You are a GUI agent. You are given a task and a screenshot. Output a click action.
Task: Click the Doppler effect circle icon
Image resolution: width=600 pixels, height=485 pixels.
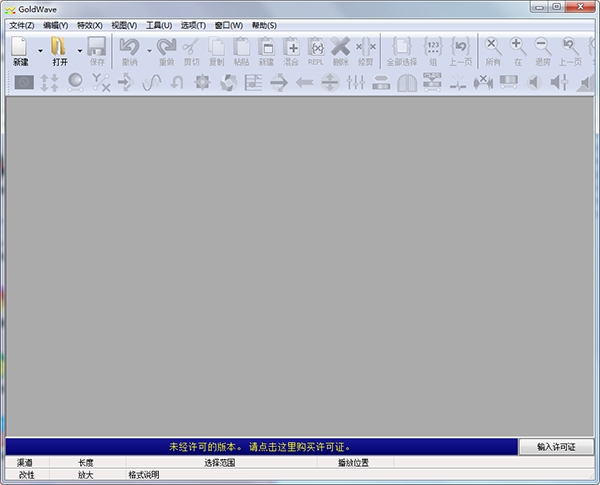(x=75, y=82)
